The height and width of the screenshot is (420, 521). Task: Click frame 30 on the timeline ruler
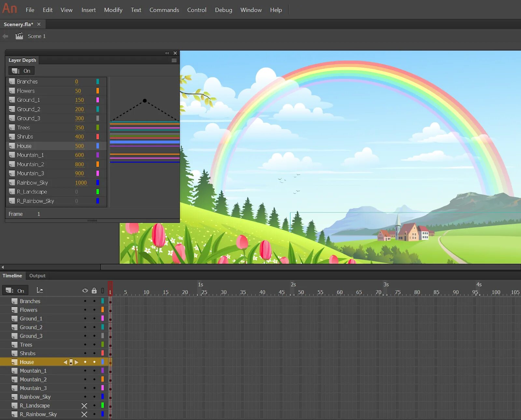point(223,292)
